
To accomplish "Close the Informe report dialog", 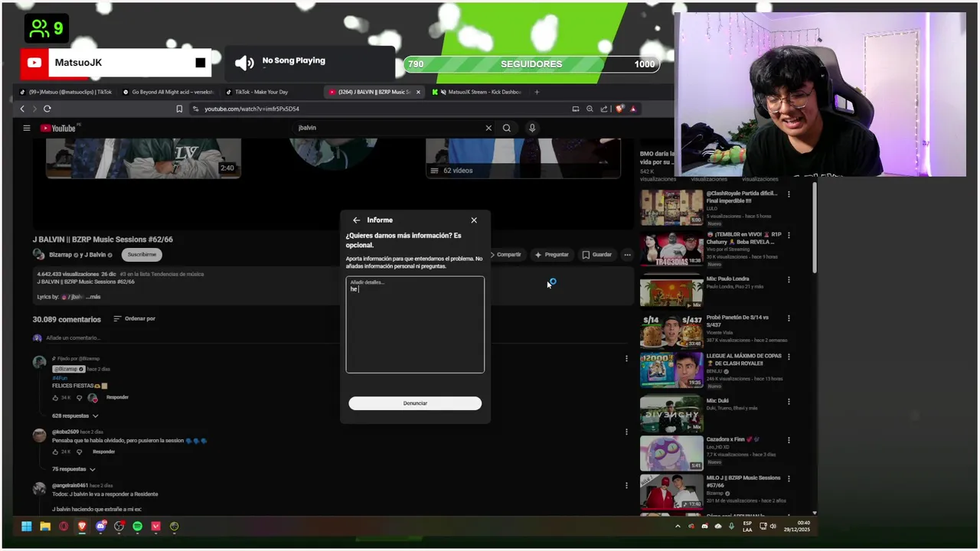I will (x=474, y=220).
